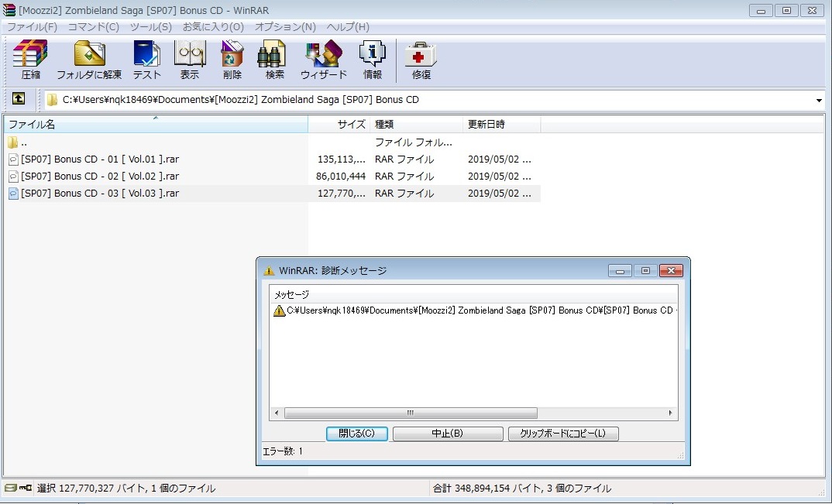Image resolution: width=832 pixels, height=504 pixels.
Task: Open the ファイル(F) menu
Action: pos(32,26)
